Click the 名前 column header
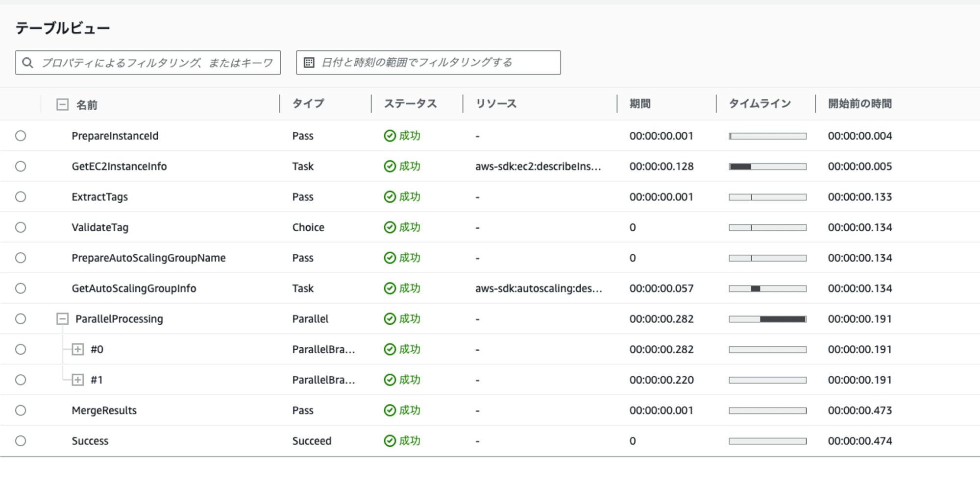Viewport: 980px width, 482px height. click(x=87, y=104)
